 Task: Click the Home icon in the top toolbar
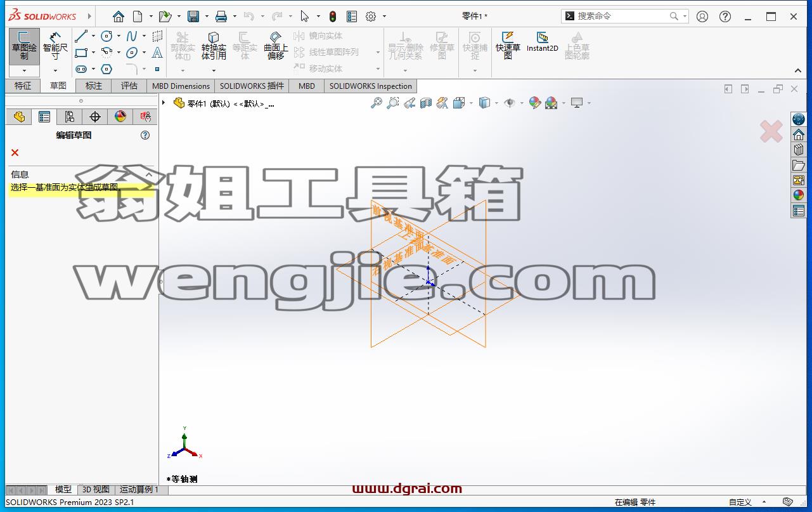pyautogui.click(x=119, y=16)
